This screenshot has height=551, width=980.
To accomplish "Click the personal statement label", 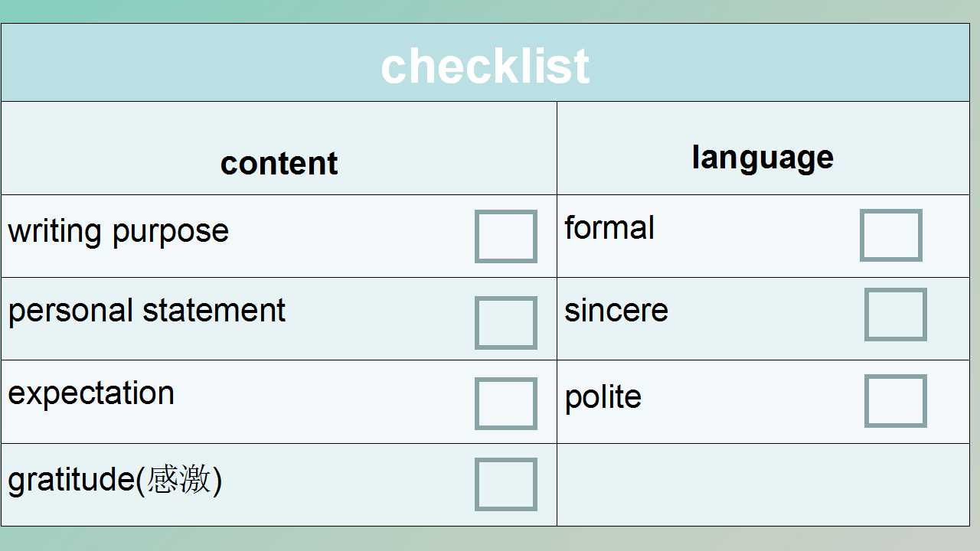I will point(147,311).
